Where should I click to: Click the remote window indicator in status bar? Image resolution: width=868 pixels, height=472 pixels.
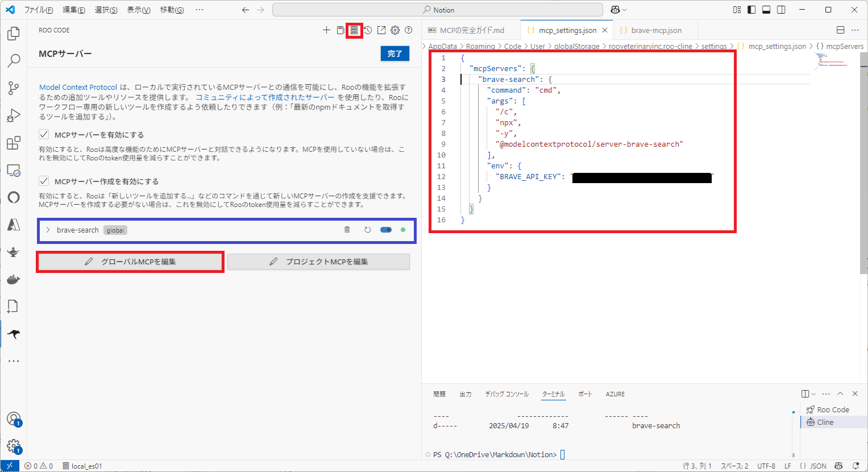(10, 466)
